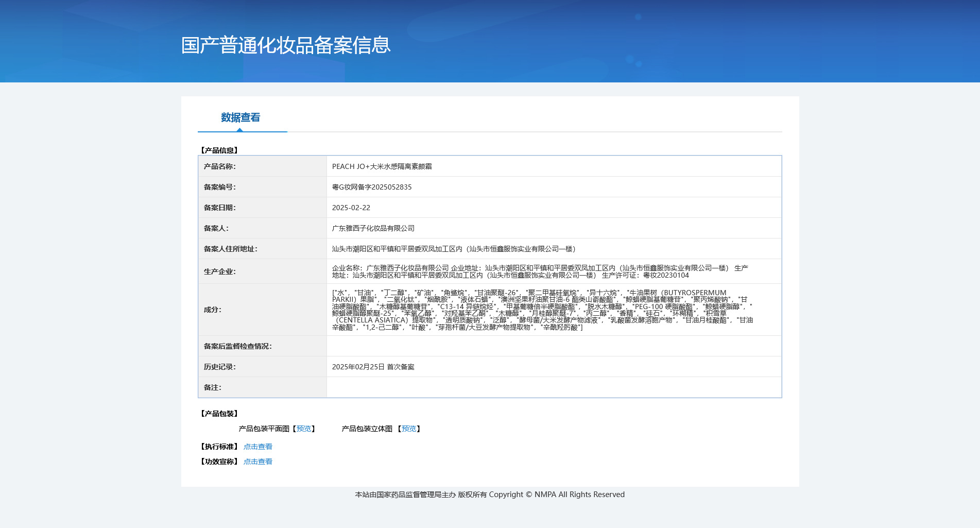
Task: Click the 成分 row label
Action: pyautogui.click(x=212, y=310)
